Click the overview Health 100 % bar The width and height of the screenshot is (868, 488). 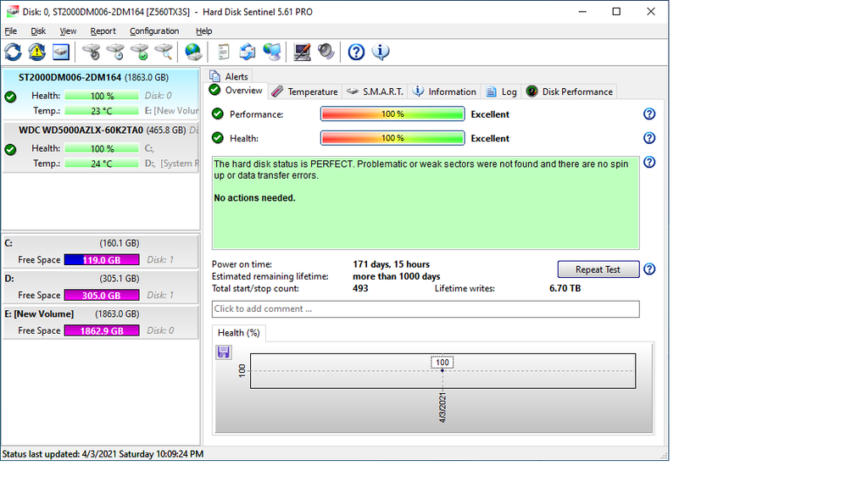point(392,138)
